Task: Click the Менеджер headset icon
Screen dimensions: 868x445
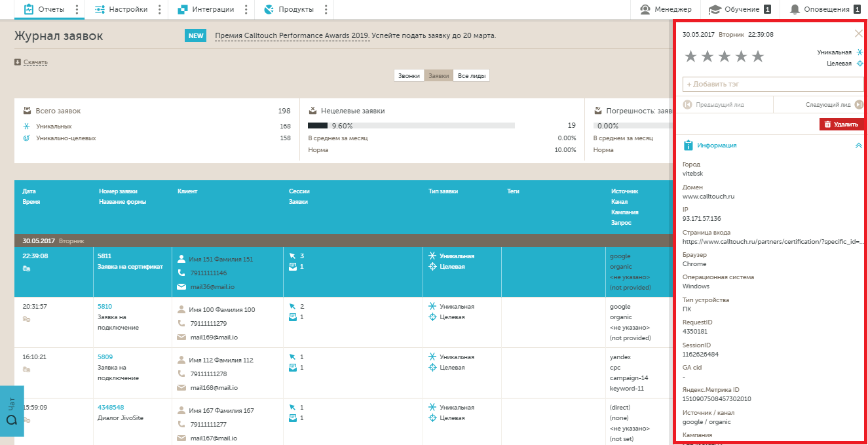Action: coord(645,9)
